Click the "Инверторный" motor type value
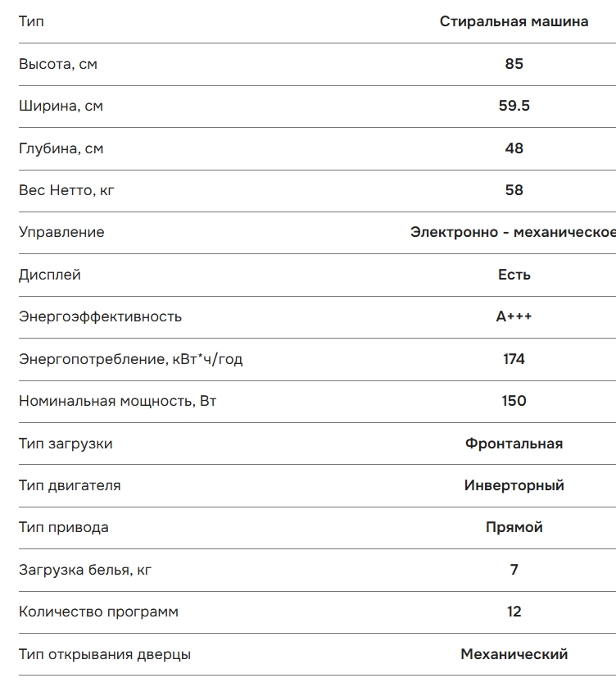This screenshot has height=687, width=616. 514,485
